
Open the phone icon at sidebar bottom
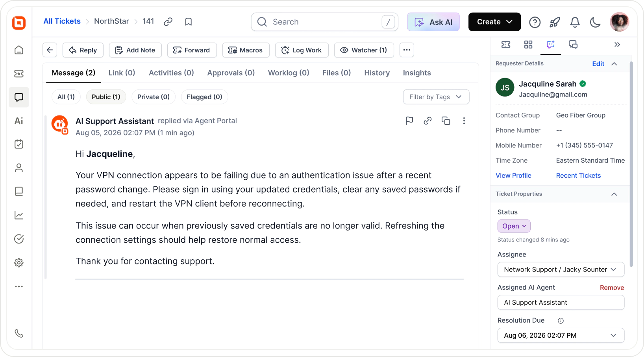pyautogui.click(x=19, y=333)
